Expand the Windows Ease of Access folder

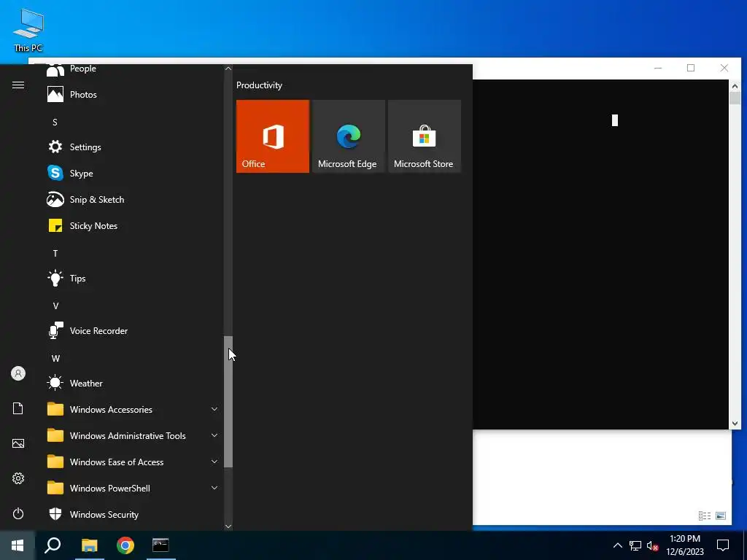[131, 462]
